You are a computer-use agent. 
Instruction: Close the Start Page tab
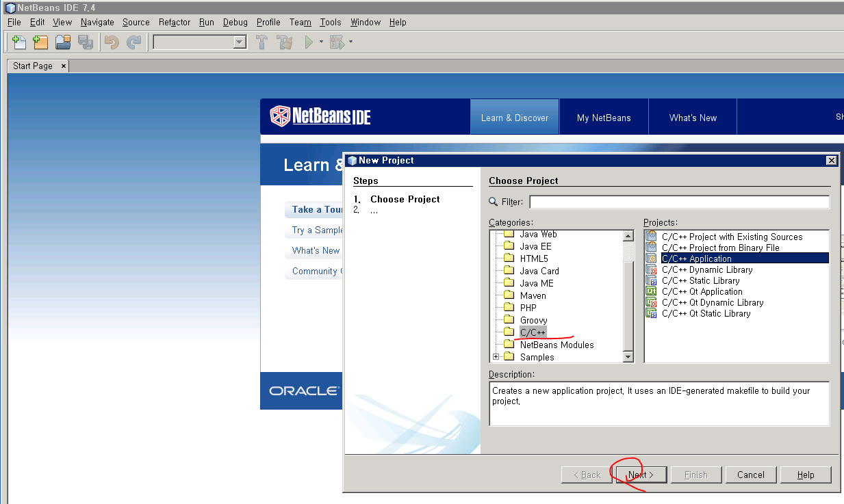click(64, 66)
